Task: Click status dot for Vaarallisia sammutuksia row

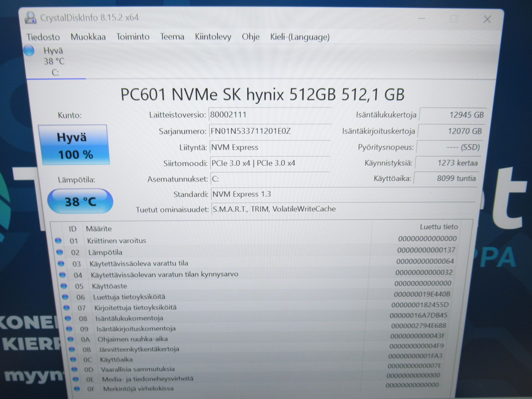Action: coord(74,369)
